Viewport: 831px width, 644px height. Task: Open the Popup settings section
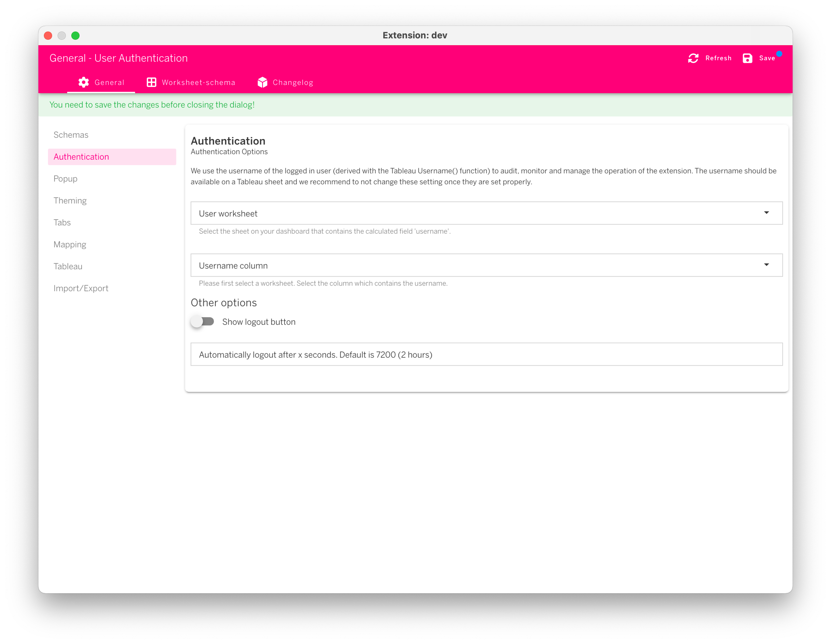click(65, 179)
